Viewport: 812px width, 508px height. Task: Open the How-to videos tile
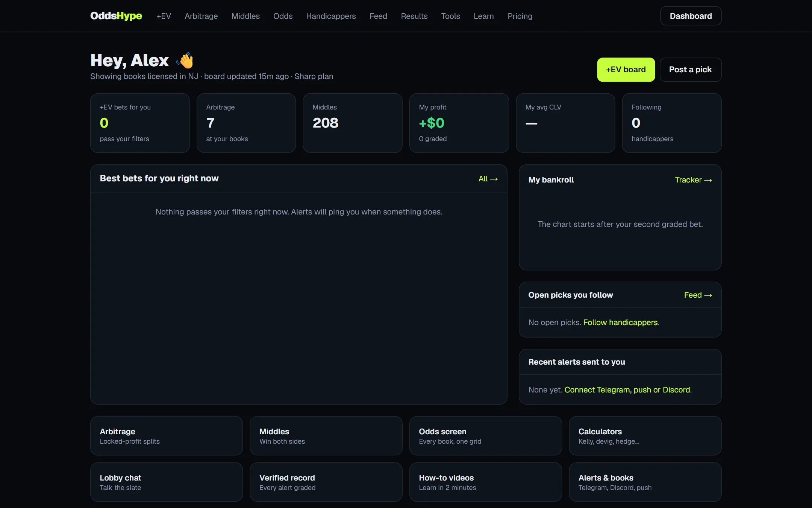486,482
